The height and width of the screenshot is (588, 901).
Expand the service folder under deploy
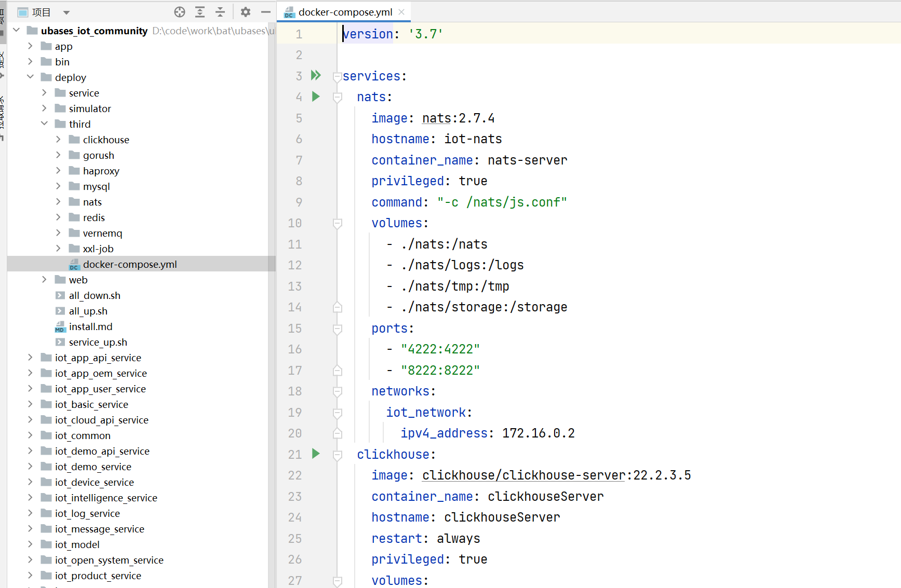click(44, 92)
